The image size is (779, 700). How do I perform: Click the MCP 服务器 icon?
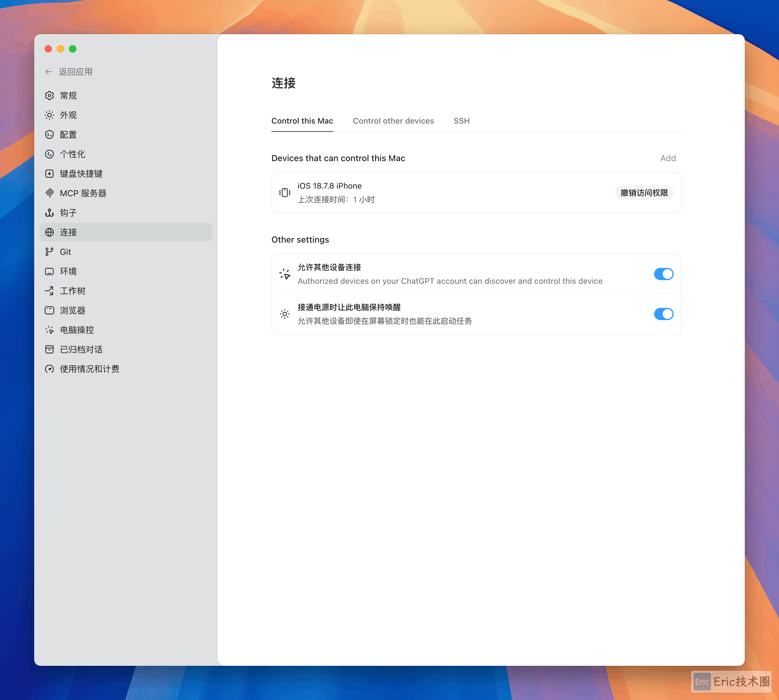[49, 193]
